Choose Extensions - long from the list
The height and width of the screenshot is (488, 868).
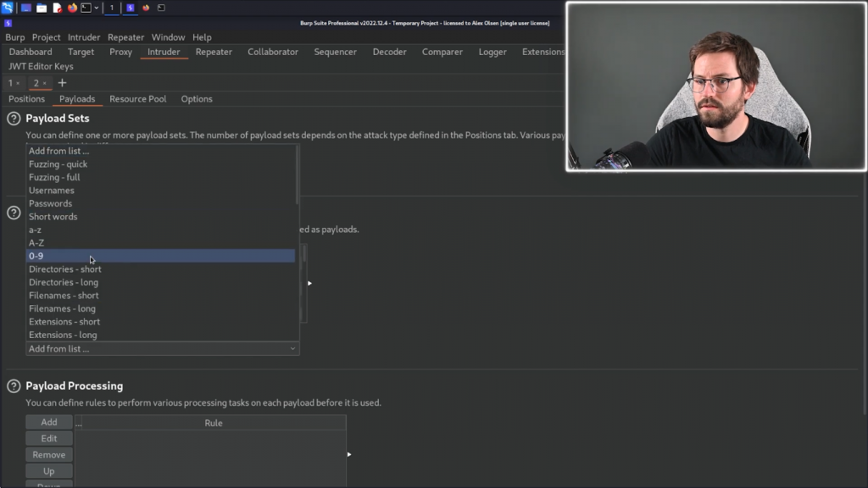tap(160, 335)
